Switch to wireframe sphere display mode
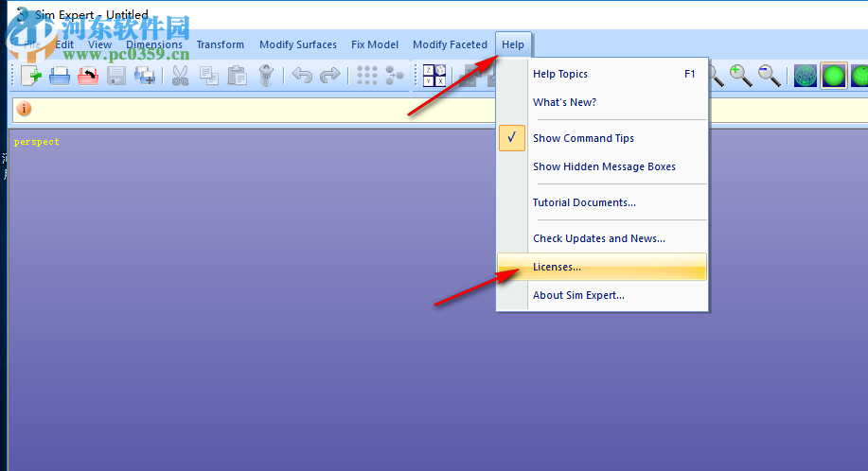Screen dimensions: 868x471 [x=806, y=76]
